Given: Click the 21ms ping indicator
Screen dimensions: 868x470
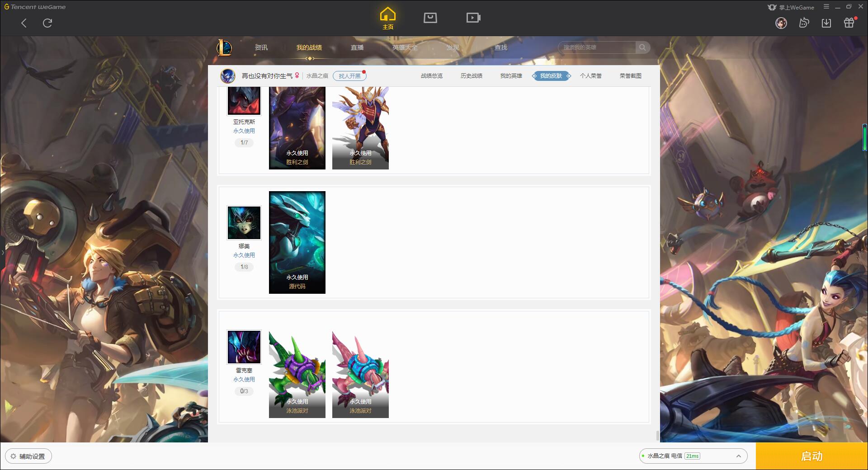Looking at the screenshot, I should [x=692, y=456].
